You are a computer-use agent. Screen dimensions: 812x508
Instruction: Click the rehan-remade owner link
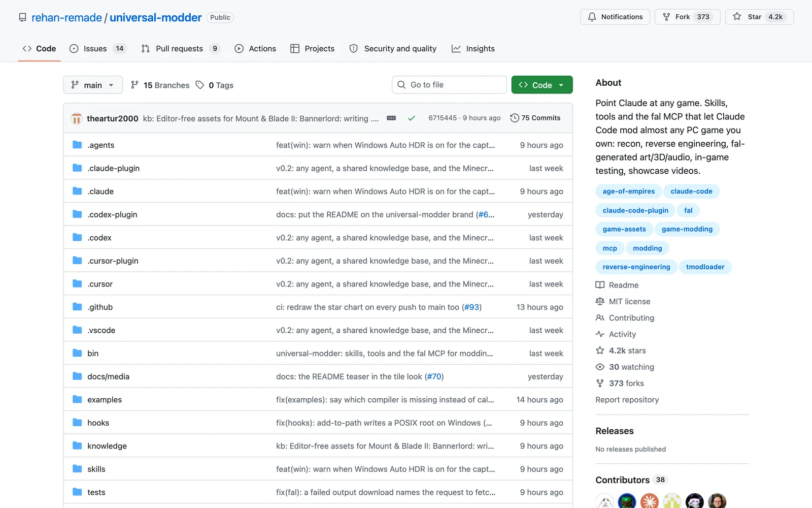66,17
